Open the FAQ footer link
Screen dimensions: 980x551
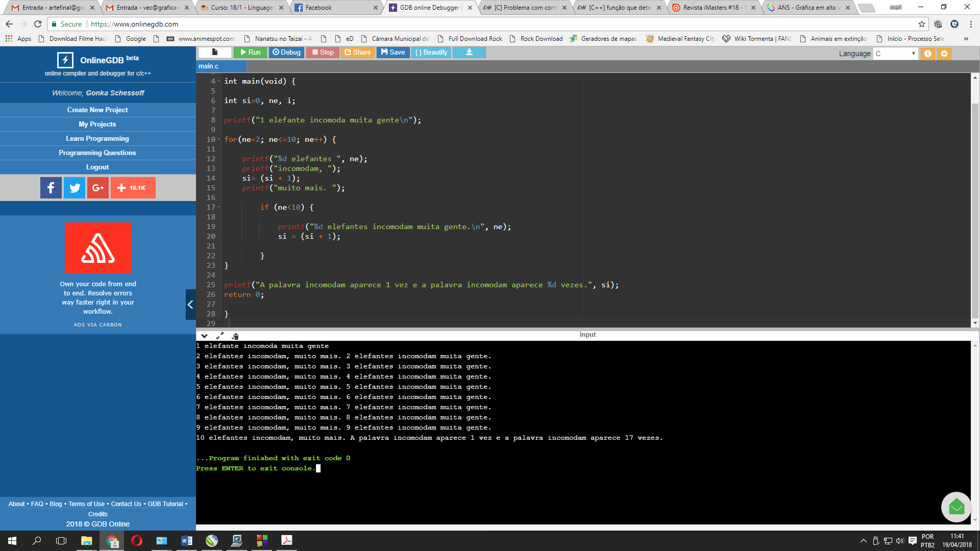(37, 504)
